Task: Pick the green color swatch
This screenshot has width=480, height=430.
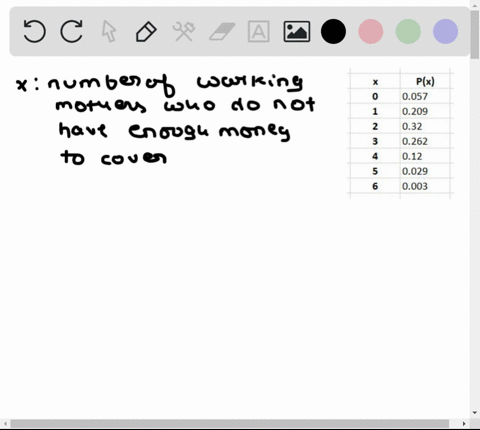Action: [x=408, y=31]
